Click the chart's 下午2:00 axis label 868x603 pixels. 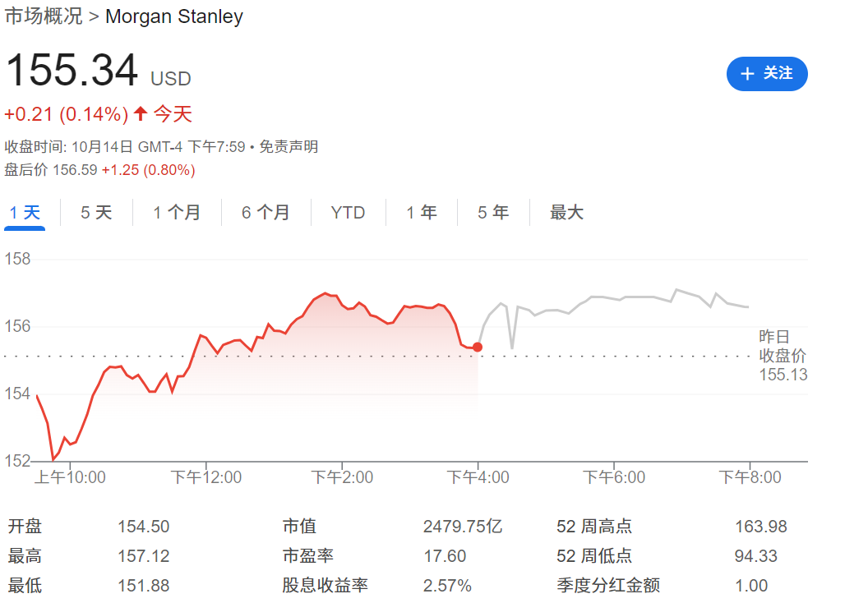point(342,477)
